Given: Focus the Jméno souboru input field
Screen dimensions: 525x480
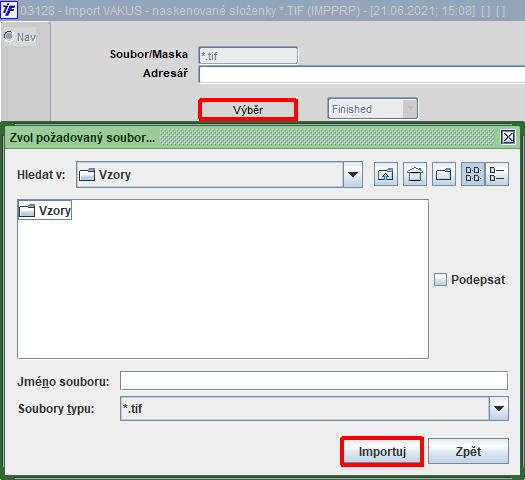Looking at the screenshot, I should pyautogui.click(x=314, y=381).
